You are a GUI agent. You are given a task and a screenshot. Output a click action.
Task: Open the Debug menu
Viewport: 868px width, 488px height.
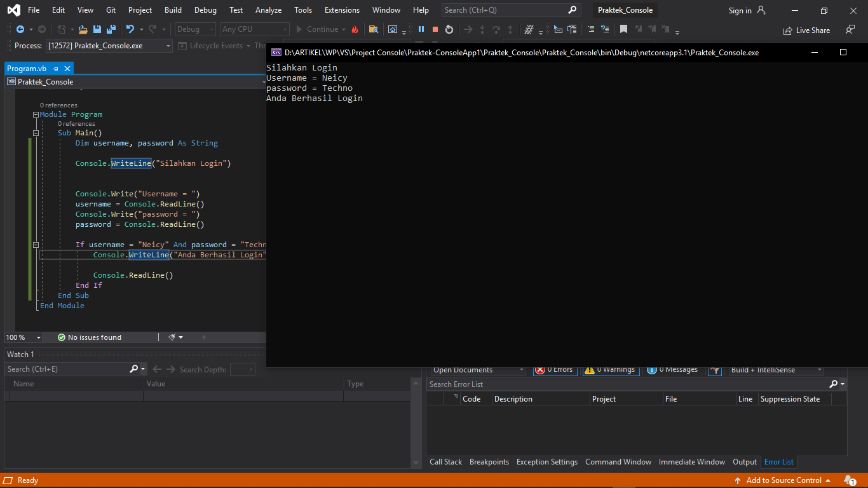(205, 10)
